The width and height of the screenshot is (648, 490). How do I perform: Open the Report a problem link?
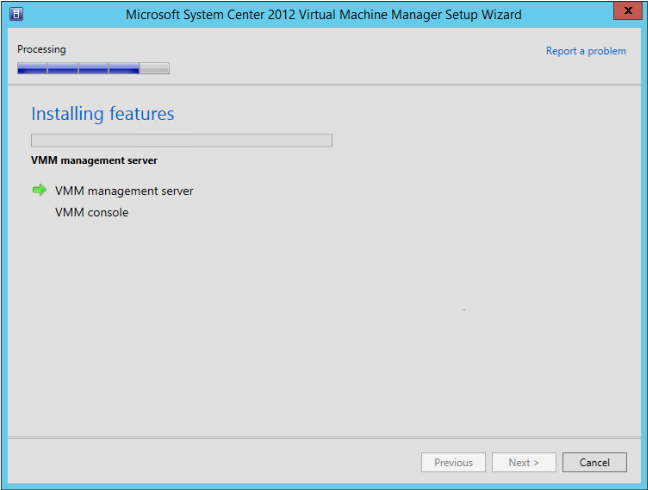[x=586, y=51]
